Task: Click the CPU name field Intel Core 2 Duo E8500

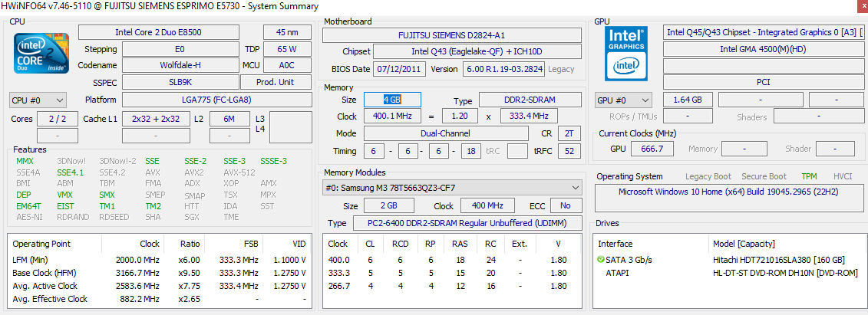Action: (158, 32)
